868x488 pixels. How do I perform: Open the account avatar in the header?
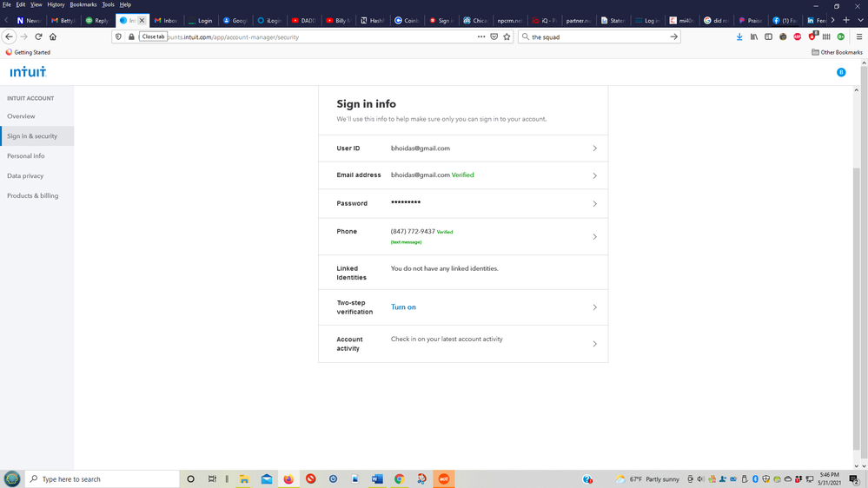(x=841, y=72)
